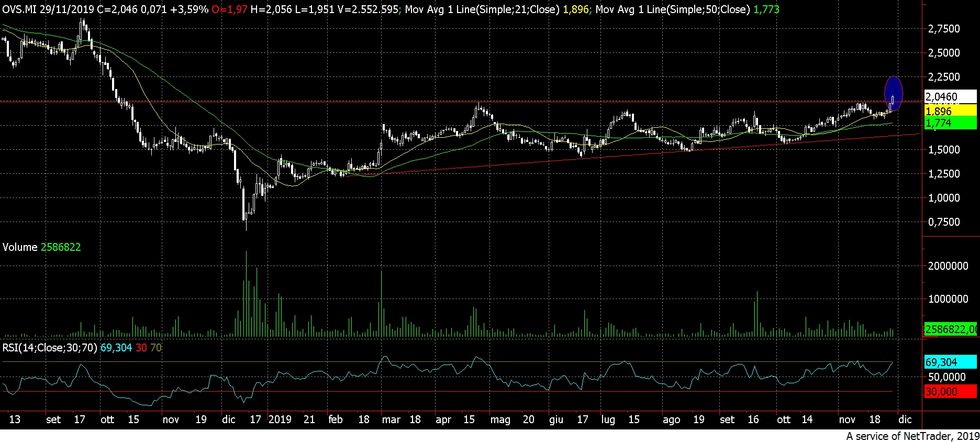Click the white 2,0460 last price tag
The width and height of the screenshot is (980, 442).
(x=950, y=97)
